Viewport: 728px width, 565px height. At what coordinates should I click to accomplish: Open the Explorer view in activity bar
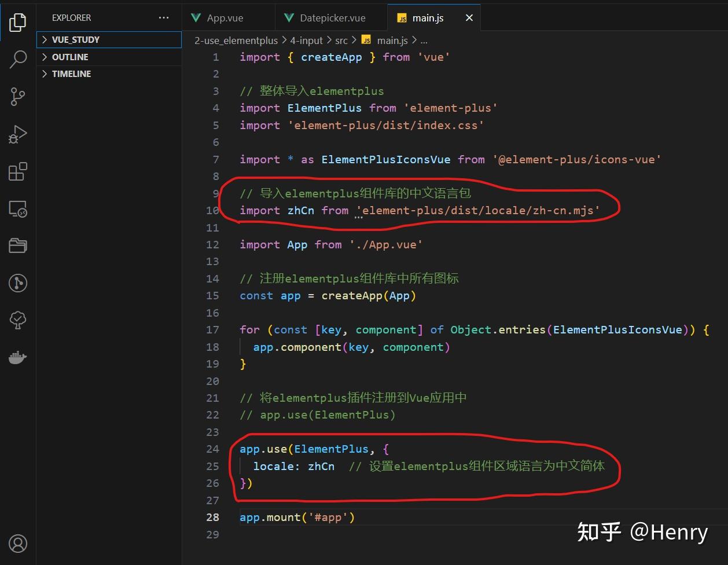point(18,22)
